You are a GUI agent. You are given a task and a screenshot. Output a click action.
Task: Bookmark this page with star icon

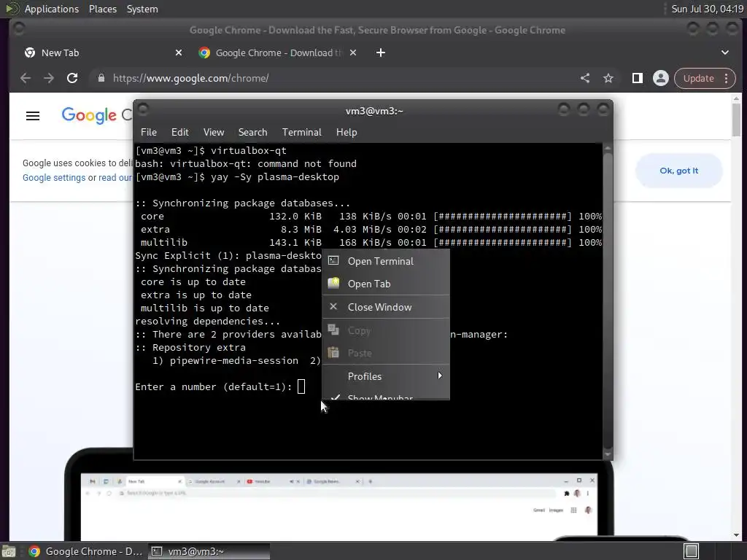coord(608,78)
